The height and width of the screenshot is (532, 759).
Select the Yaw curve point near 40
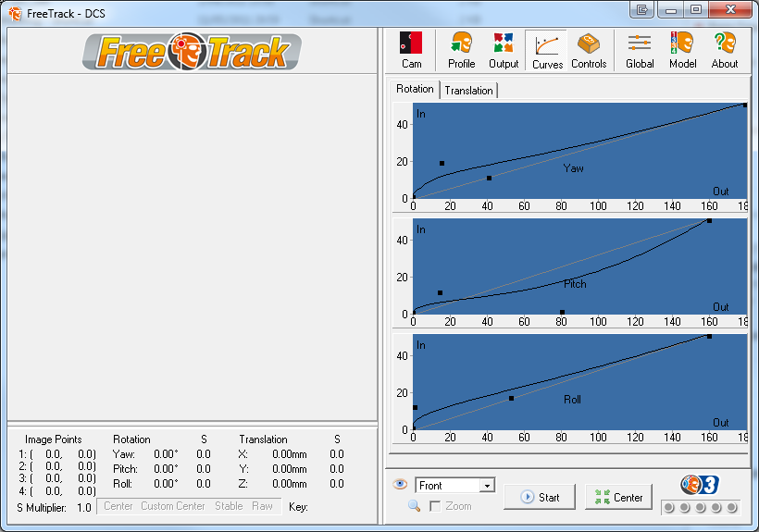(x=489, y=178)
